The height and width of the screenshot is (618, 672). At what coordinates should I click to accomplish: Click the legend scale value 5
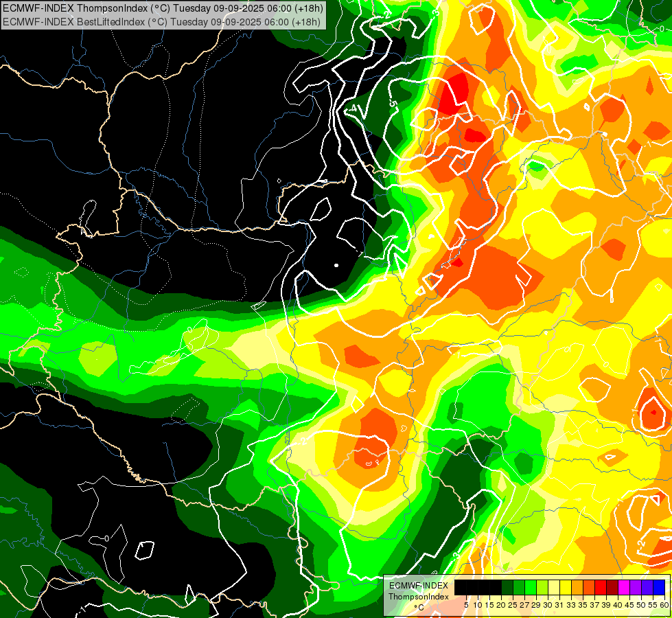pyautogui.click(x=466, y=605)
